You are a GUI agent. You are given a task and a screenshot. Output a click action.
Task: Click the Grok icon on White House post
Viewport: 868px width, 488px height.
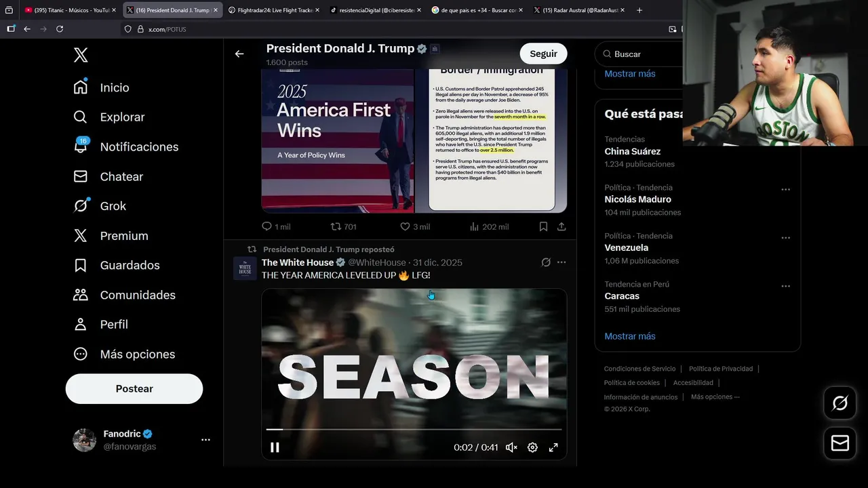[x=546, y=262]
